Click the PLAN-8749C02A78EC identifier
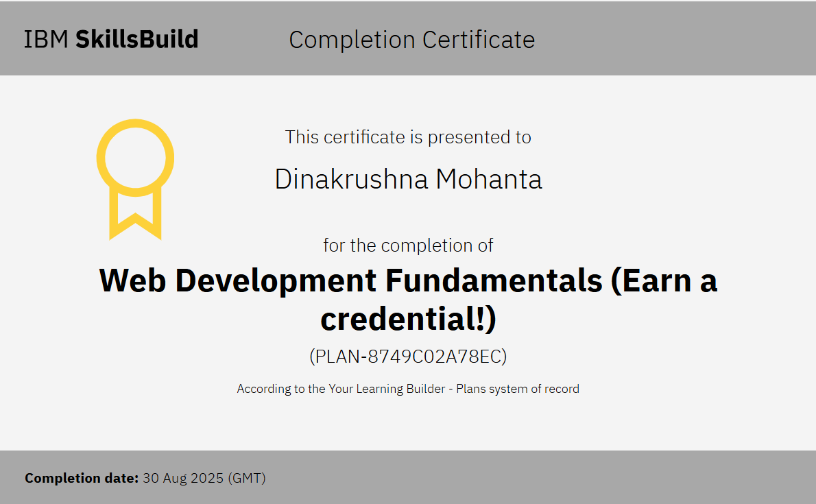816x504 pixels. point(408,356)
